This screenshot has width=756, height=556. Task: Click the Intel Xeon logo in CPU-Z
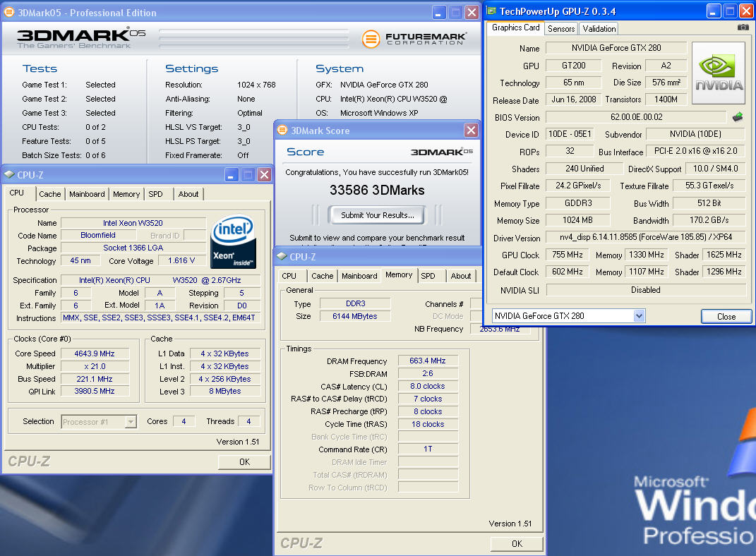coord(234,241)
